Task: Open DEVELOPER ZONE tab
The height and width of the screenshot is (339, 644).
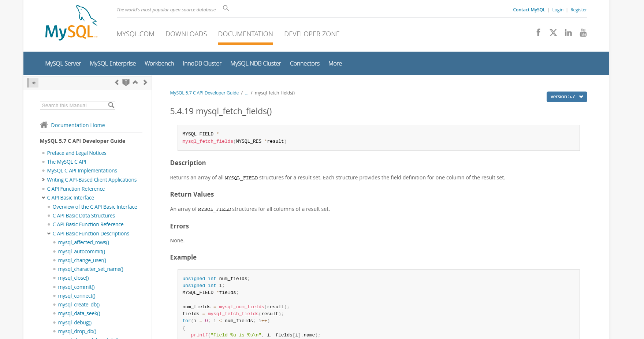Action: tap(312, 34)
